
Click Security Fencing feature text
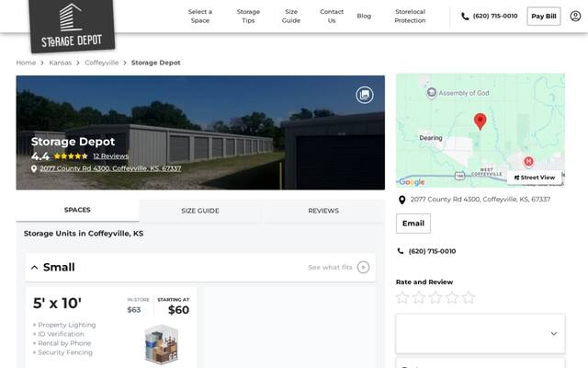coord(65,352)
